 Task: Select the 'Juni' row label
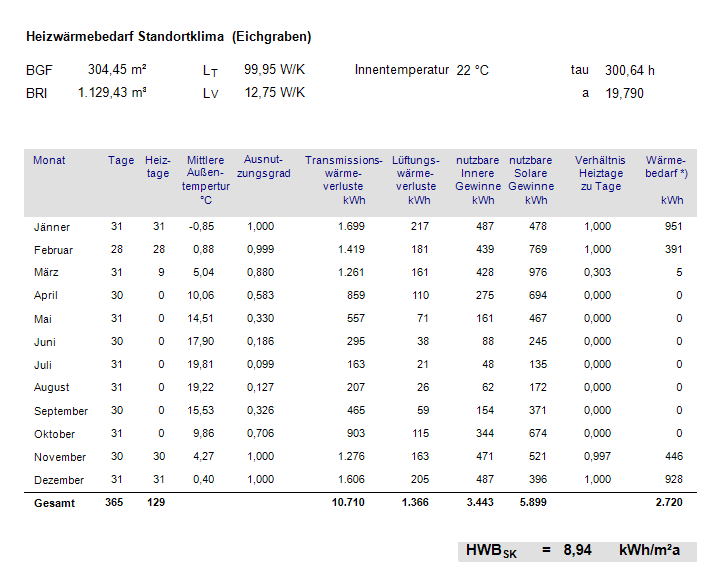tap(45, 342)
